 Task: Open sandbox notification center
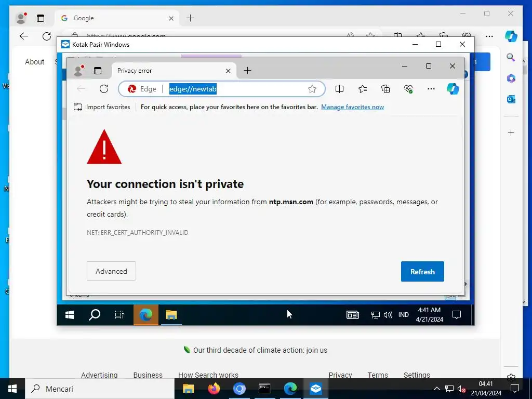click(457, 315)
